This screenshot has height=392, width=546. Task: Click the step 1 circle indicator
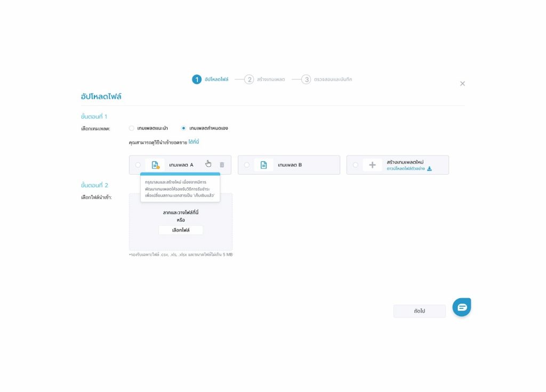pos(197,79)
